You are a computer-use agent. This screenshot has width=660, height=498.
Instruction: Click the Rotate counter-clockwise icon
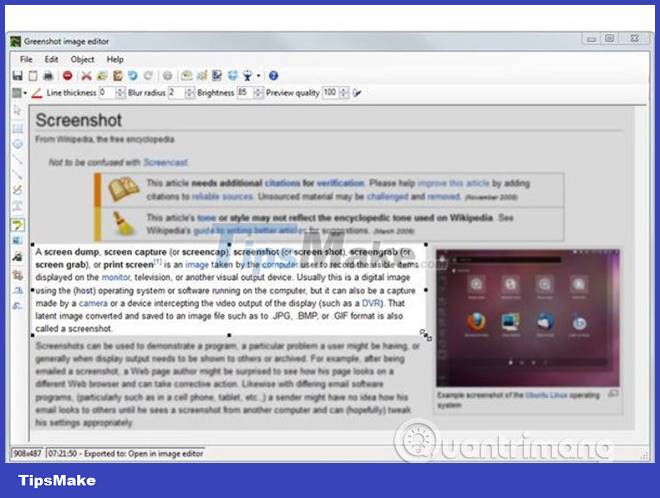click(17, 306)
